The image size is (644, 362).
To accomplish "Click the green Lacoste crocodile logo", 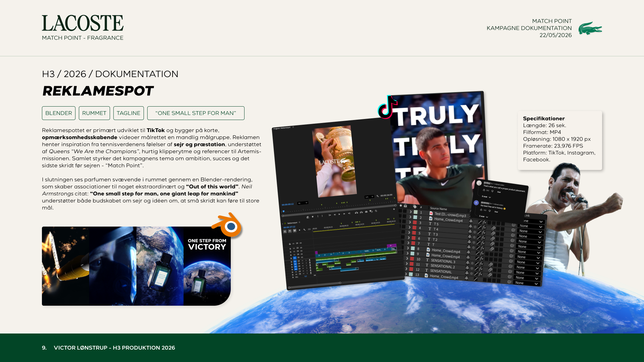I will 590,28.
